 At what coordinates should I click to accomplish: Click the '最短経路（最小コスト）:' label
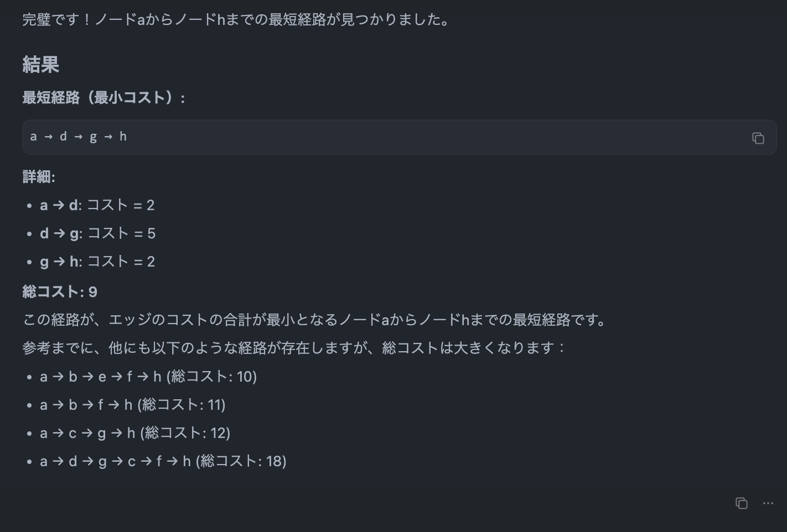[103, 97]
